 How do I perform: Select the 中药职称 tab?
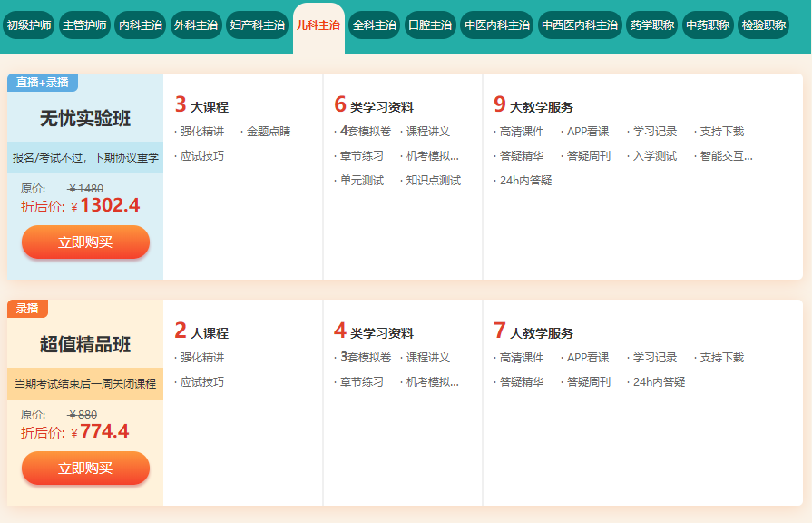pos(708,25)
